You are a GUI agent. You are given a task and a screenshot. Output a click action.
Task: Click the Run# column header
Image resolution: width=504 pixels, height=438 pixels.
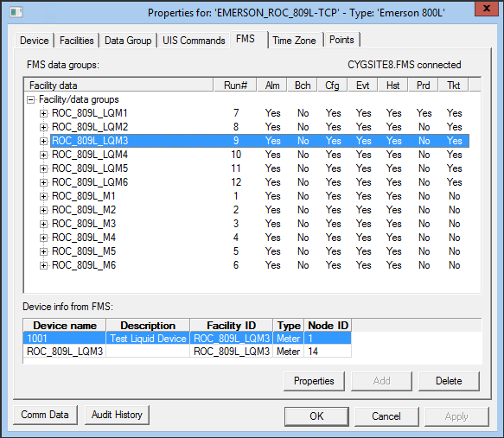[235, 86]
